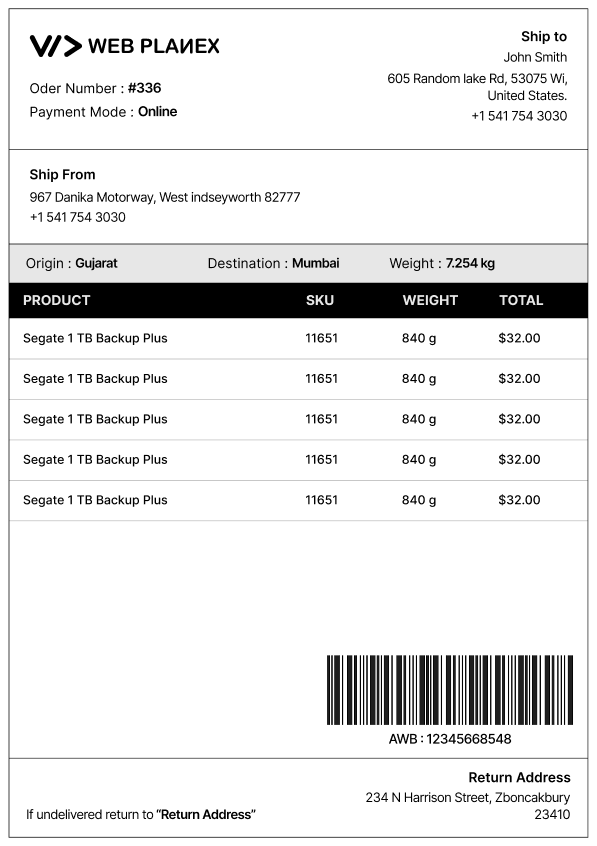Screen dimensions: 597x846
Task: Click the Origin Gujarat field
Action: coord(72,263)
